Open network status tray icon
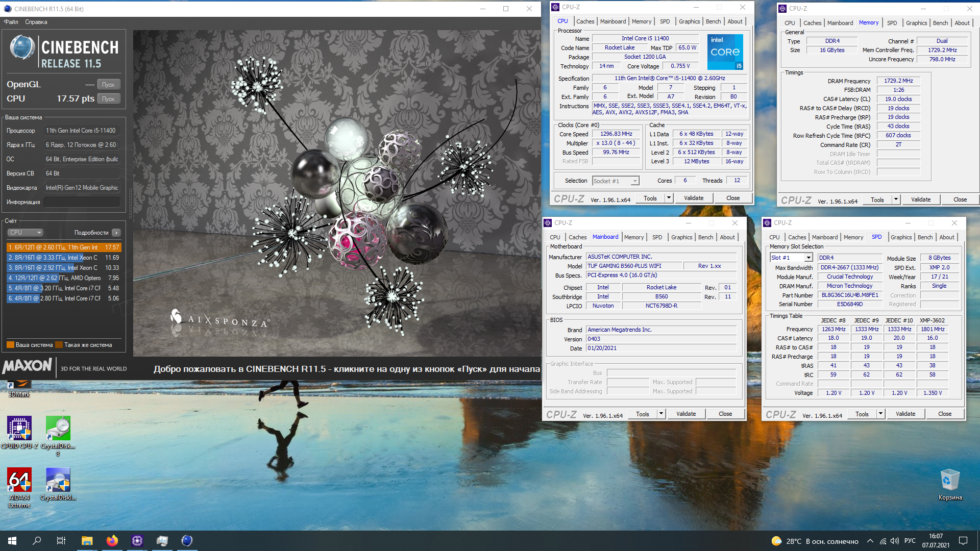Screen dimensions: 980x551 pyautogui.click(x=883, y=541)
